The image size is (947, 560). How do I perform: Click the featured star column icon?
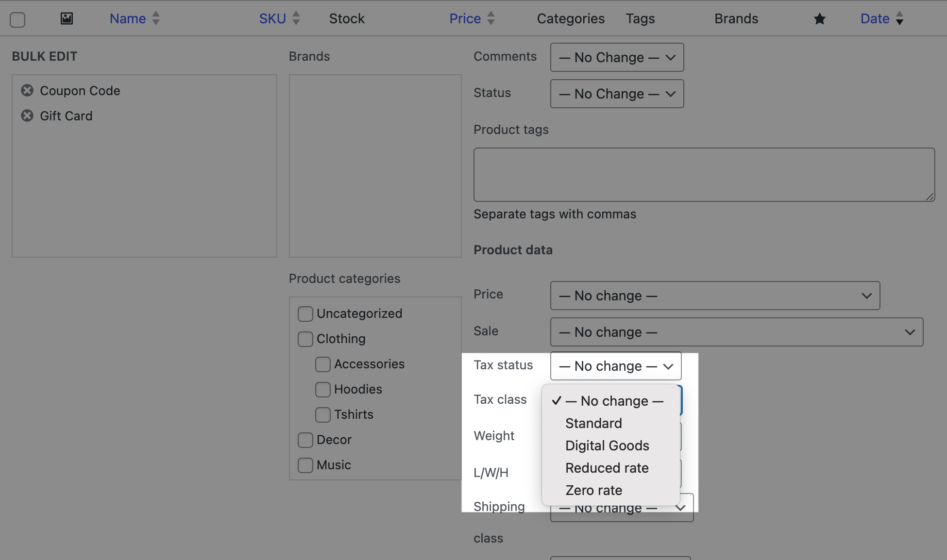point(819,19)
